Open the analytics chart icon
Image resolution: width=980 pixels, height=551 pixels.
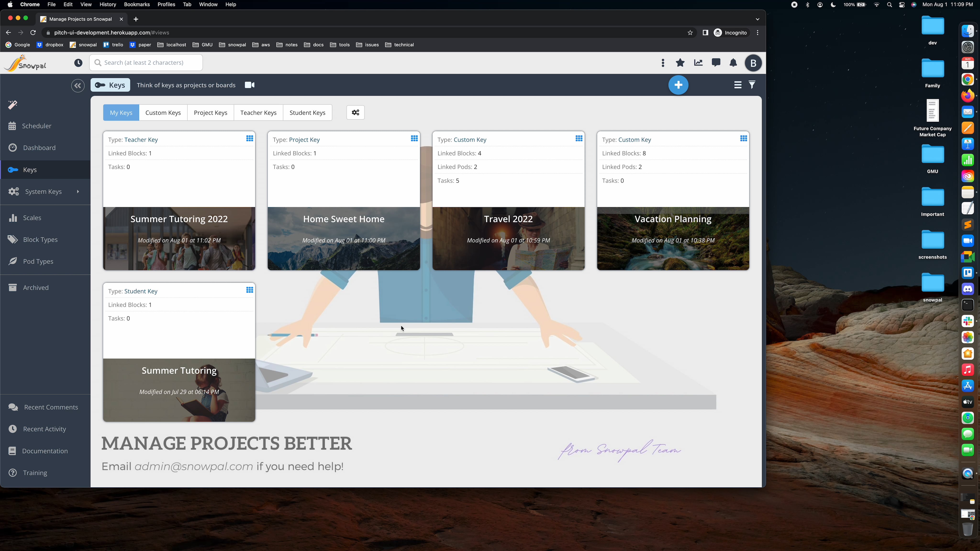(x=698, y=63)
